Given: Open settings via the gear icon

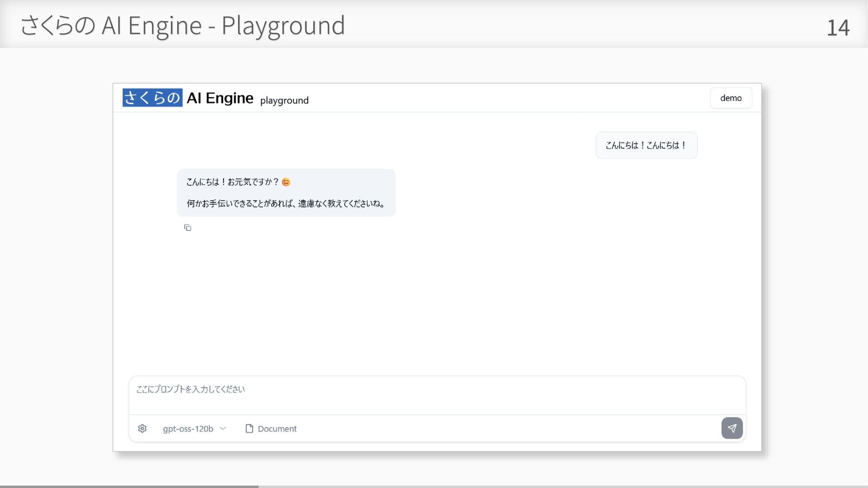Looking at the screenshot, I should (x=142, y=428).
